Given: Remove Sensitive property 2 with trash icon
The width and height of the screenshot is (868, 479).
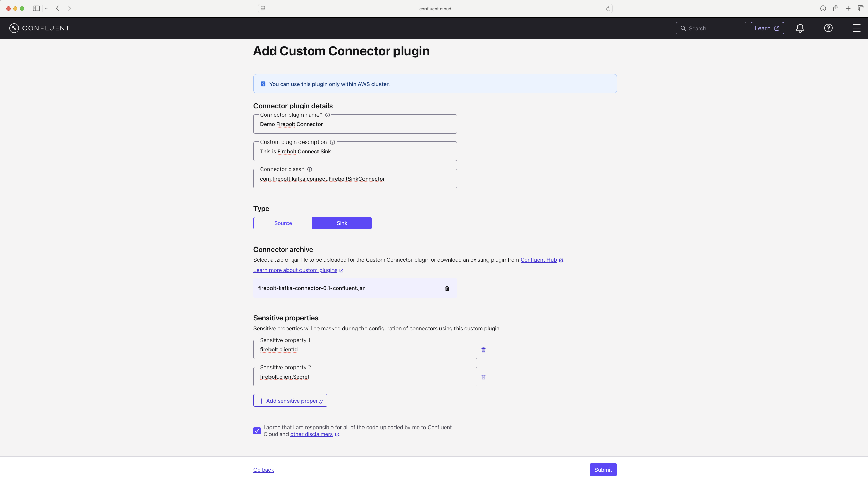Looking at the screenshot, I should 483,377.
